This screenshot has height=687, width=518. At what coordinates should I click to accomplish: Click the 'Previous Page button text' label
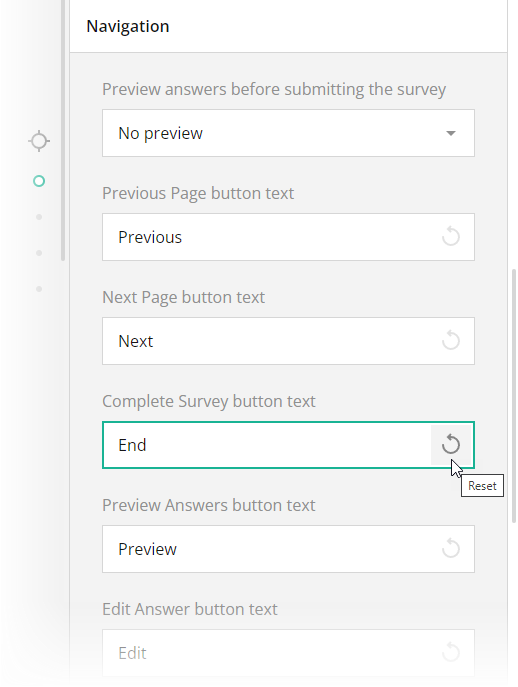pos(198,193)
